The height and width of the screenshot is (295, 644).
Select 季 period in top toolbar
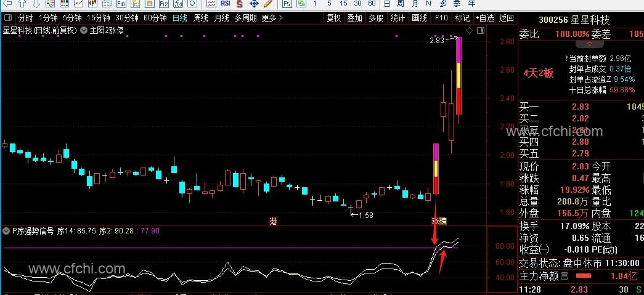click(x=457, y=4)
